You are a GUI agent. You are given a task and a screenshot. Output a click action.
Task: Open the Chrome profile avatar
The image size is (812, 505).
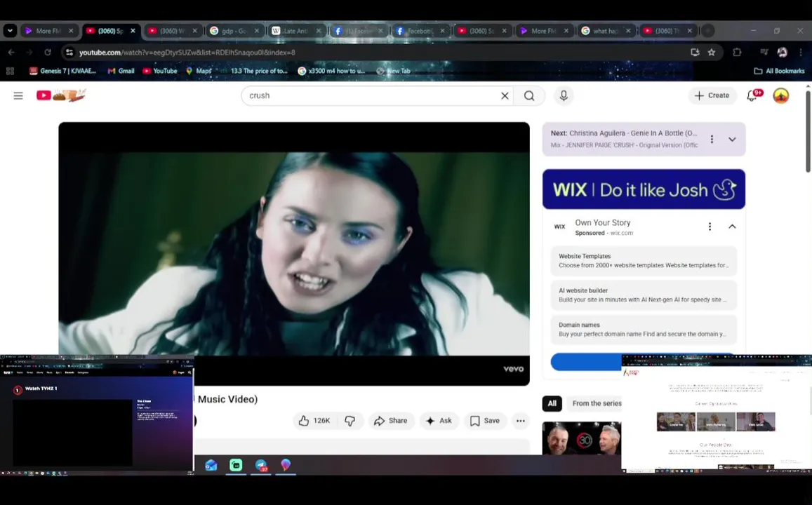[x=782, y=53]
